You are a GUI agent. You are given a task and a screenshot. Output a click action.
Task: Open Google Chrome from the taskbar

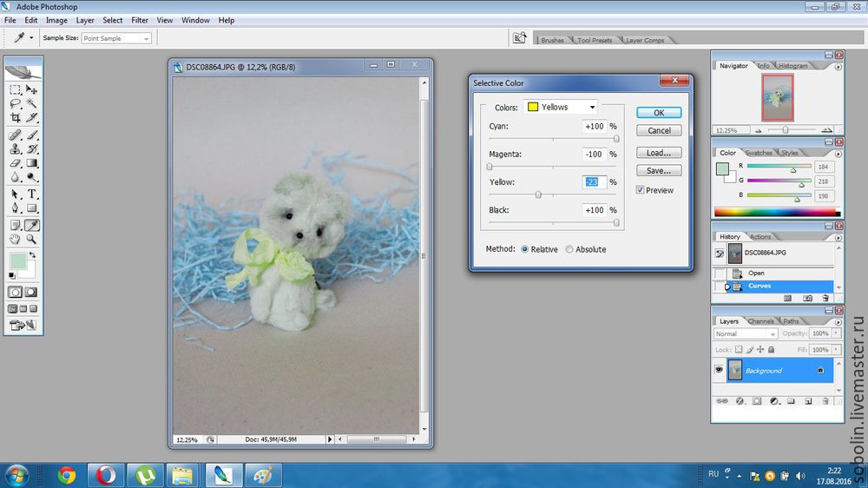pyautogui.click(x=66, y=475)
